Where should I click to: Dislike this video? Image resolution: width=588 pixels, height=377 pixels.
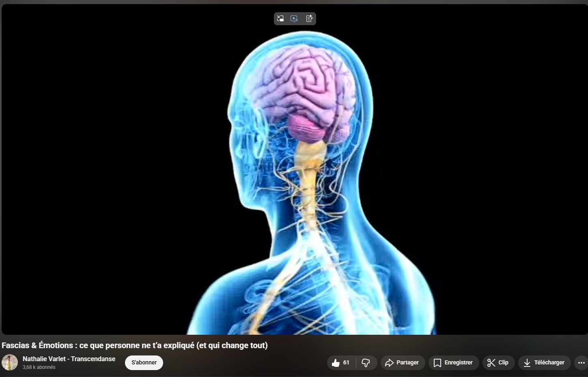(366, 363)
